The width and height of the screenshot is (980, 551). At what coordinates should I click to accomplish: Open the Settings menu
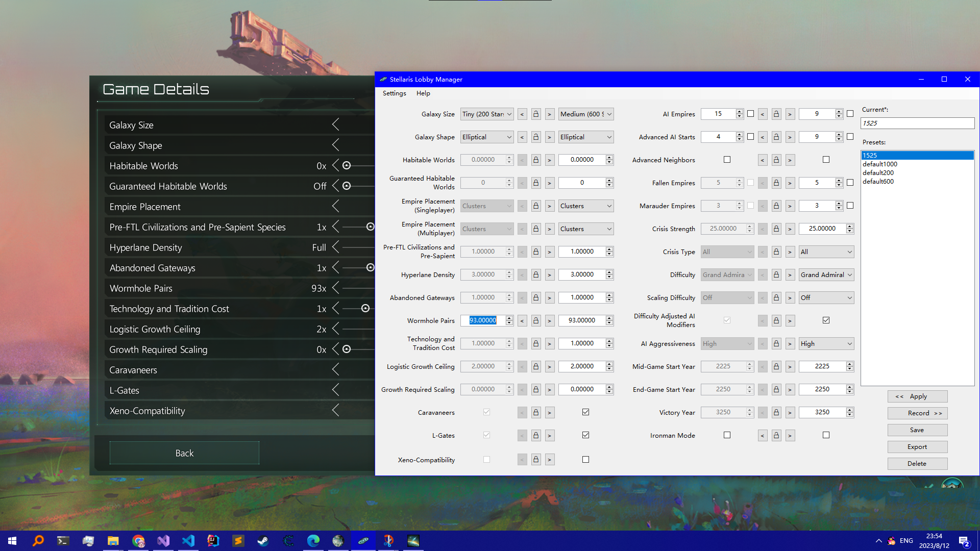(394, 93)
